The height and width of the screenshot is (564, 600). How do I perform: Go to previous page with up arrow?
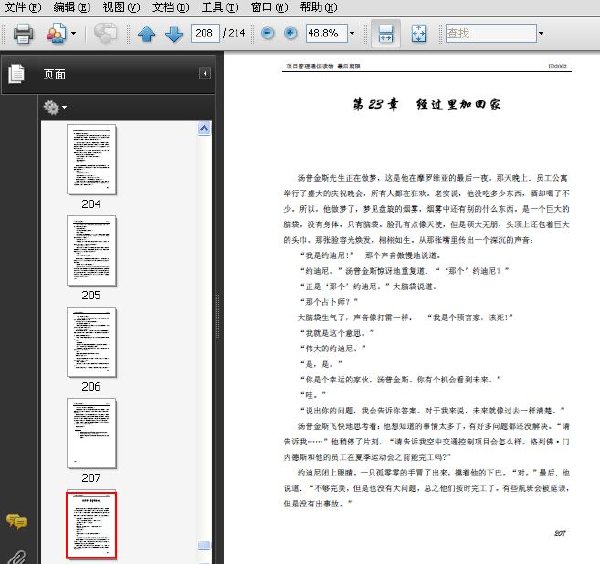click(x=147, y=34)
